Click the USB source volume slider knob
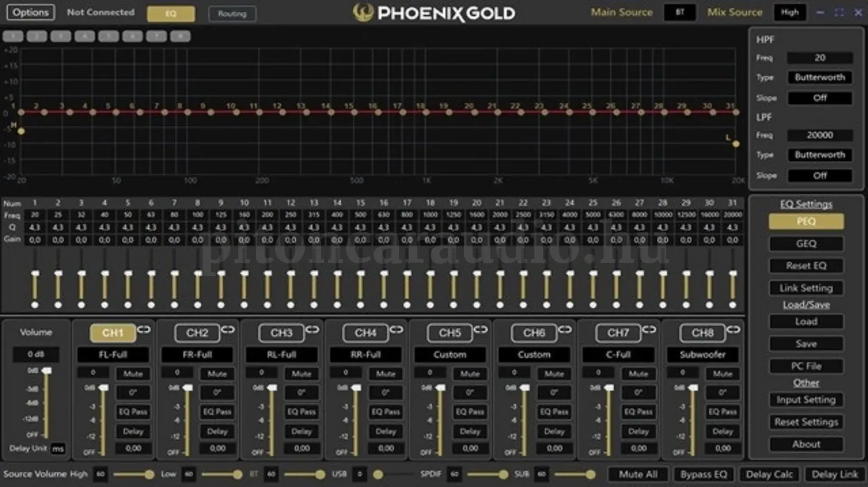This screenshot has width=868, height=487. coord(378,474)
